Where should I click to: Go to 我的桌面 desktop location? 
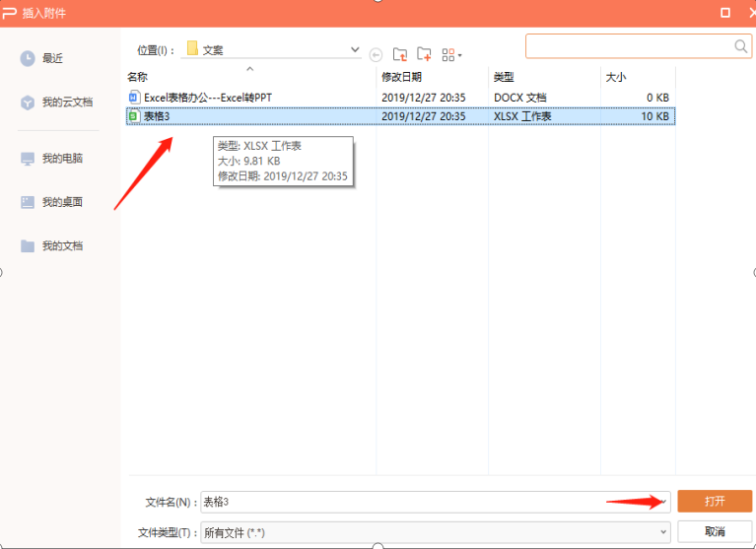[51, 202]
